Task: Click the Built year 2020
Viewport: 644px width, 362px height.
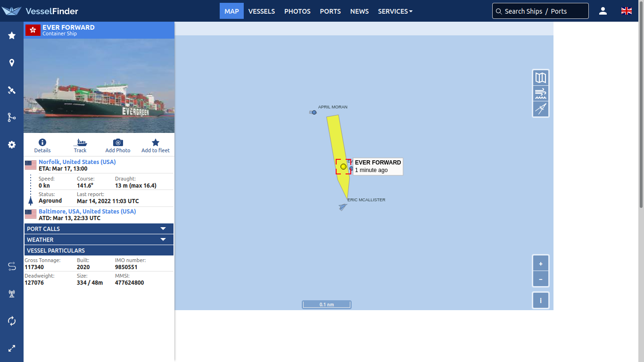Action: (x=83, y=267)
